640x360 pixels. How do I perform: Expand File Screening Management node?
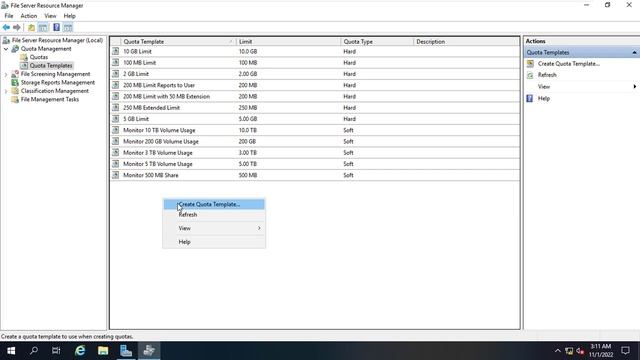6,74
